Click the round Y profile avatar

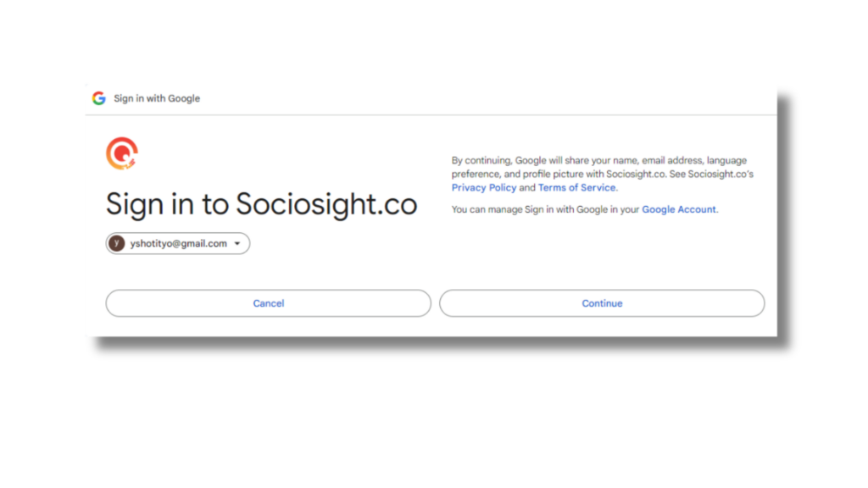(x=117, y=243)
